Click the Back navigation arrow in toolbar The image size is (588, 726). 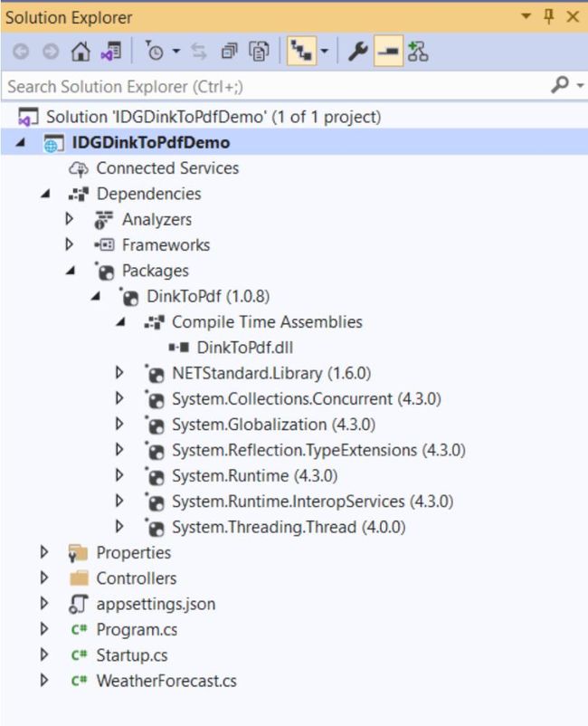pos(21,52)
